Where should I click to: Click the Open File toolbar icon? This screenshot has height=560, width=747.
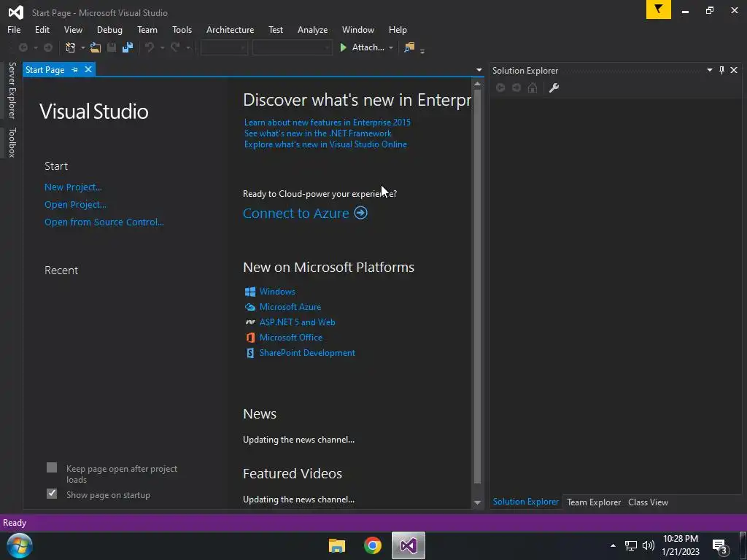pyautogui.click(x=96, y=47)
